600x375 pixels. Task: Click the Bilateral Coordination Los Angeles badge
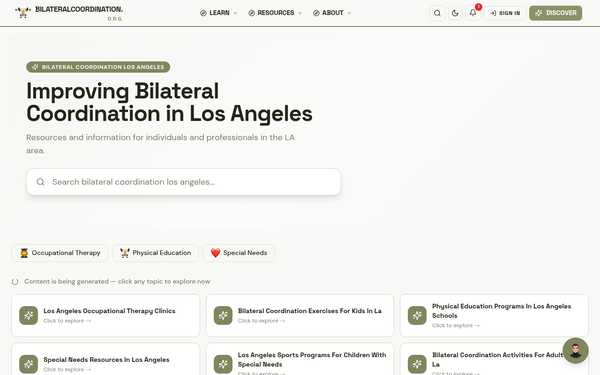click(x=98, y=67)
